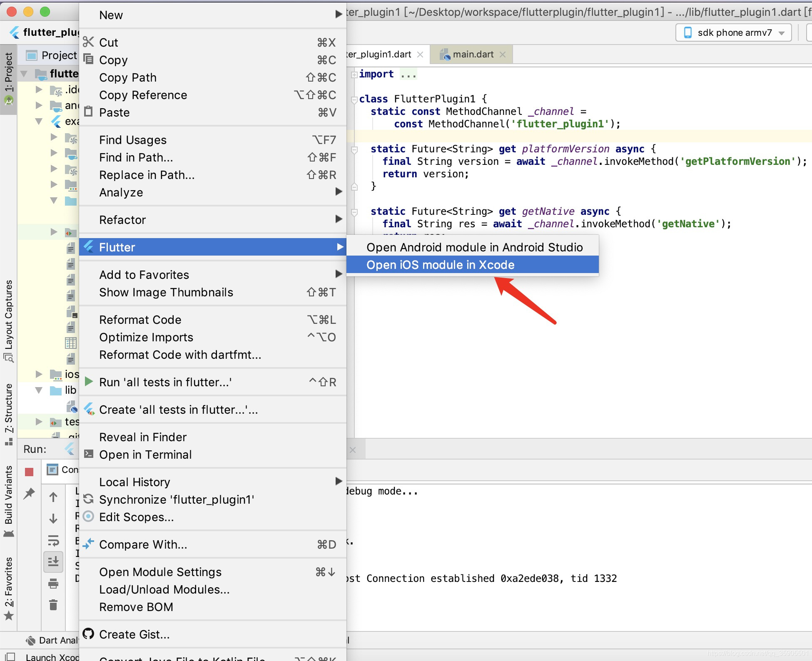Select Compare With... menu item

coord(213,544)
